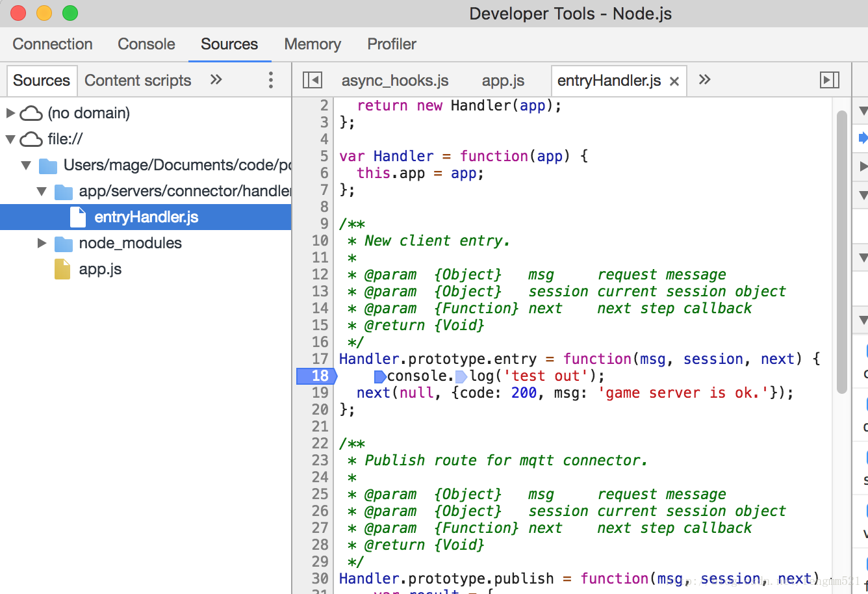Toggle breakpoint on line 18 gutter
Screen dimensions: 868x594
(316, 376)
